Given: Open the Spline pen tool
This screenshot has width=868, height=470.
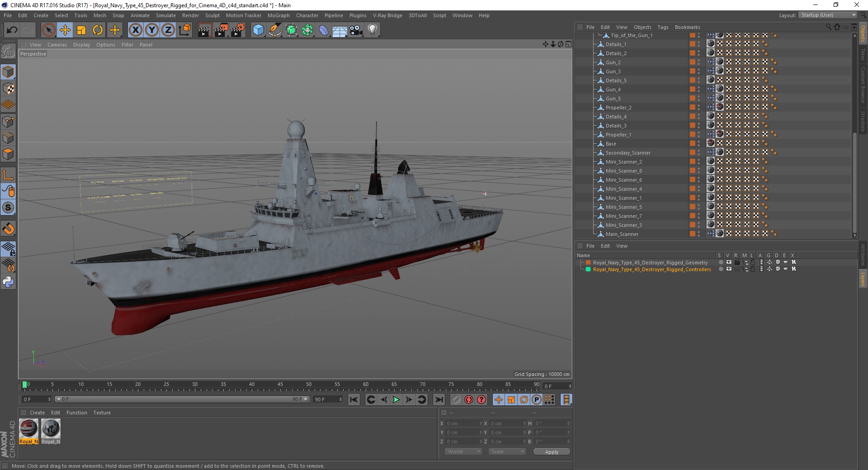Looking at the screenshot, I should pos(275,30).
